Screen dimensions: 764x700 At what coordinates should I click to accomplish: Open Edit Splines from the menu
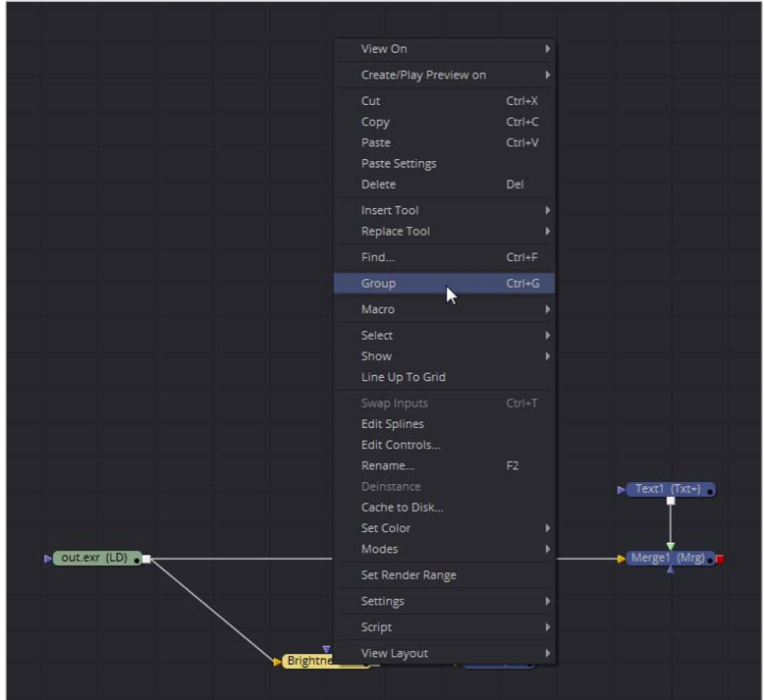[392, 424]
